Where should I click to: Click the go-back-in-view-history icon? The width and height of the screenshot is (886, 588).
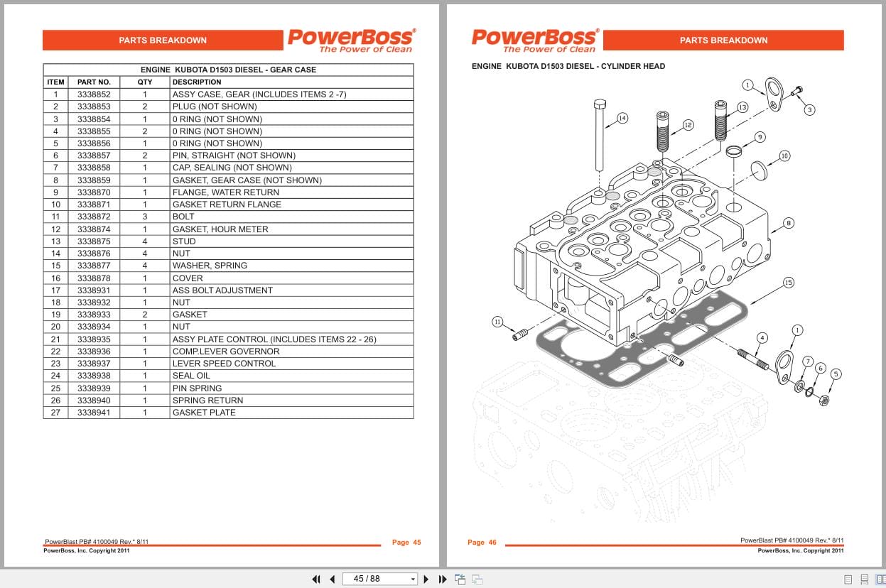[460, 579]
